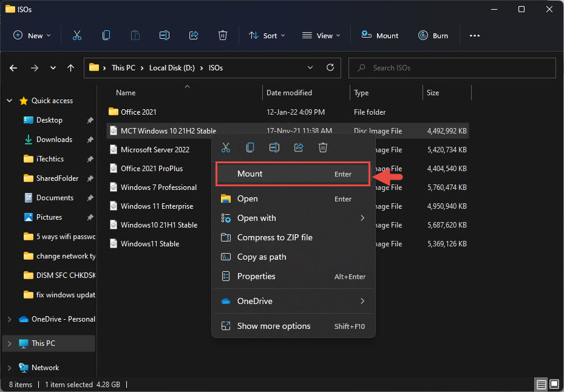564x392 pixels.
Task: Open the change network type folder in sidebar
Action: 59,255
